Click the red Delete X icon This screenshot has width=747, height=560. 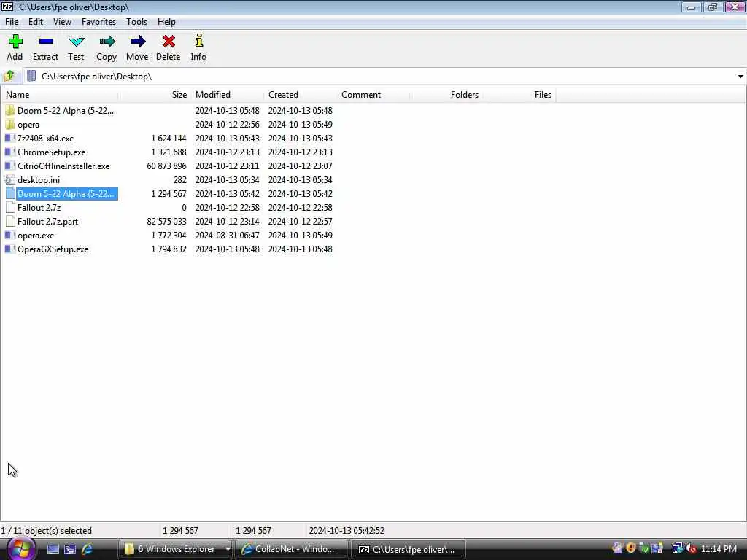(x=169, y=42)
